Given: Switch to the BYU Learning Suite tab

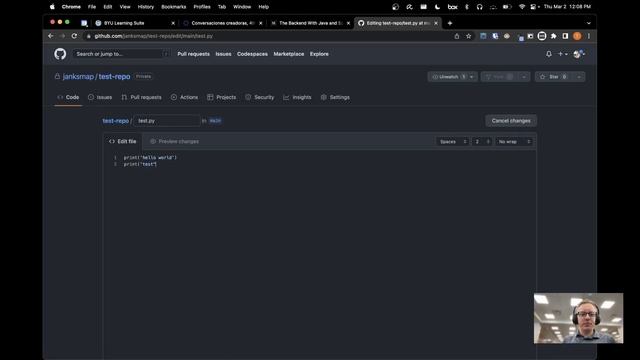Looking at the screenshot, I should 134,23.
